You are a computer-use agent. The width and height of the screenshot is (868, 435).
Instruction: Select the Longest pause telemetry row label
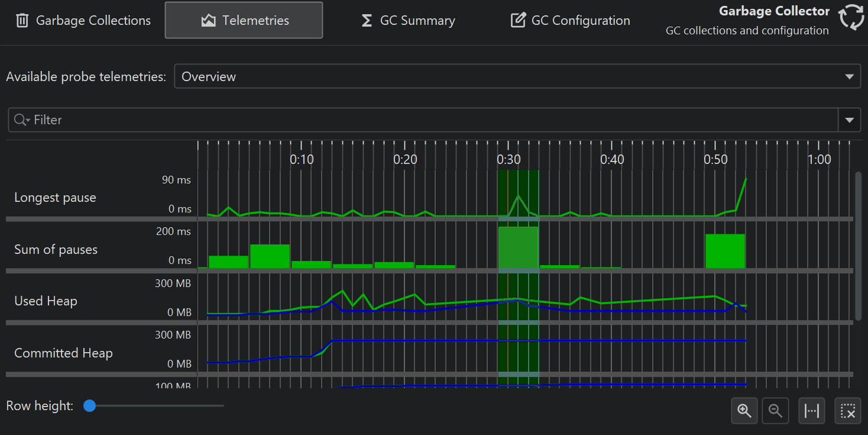click(x=55, y=198)
